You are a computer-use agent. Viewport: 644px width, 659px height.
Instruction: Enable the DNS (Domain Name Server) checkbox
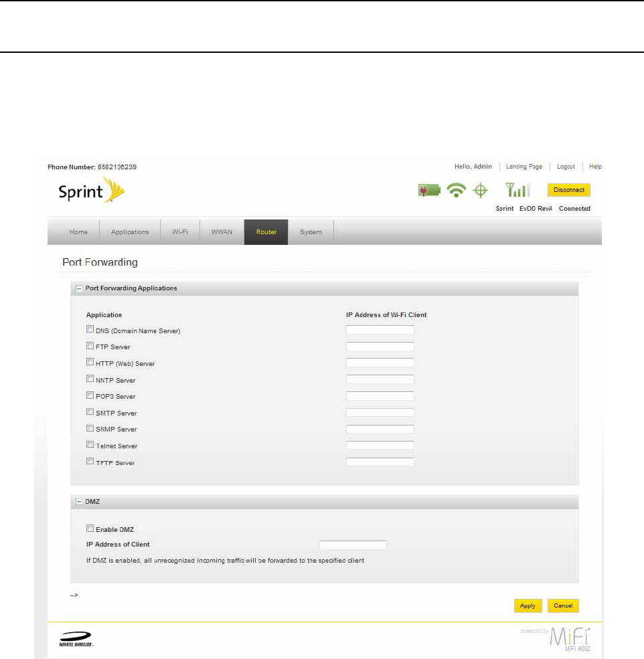(90, 329)
